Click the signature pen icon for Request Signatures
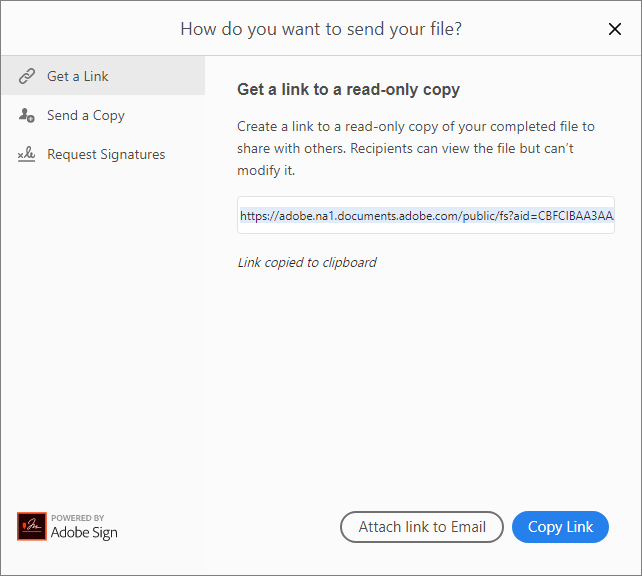 [27, 155]
